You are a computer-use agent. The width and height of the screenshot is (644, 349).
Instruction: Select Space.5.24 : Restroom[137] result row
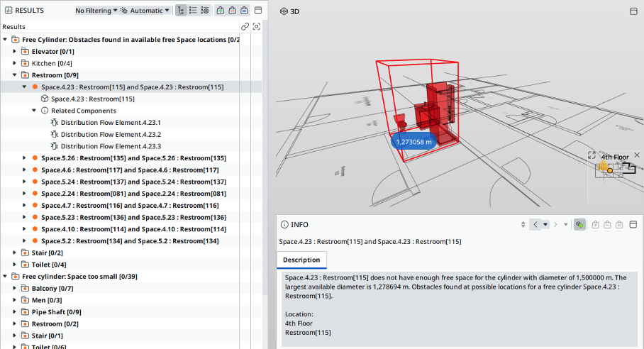133,182
